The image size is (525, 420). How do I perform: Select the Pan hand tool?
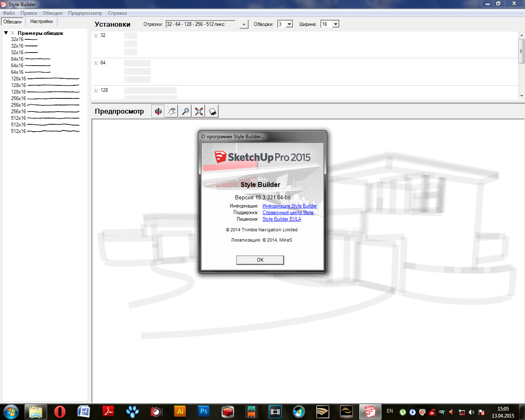(172, 111)
